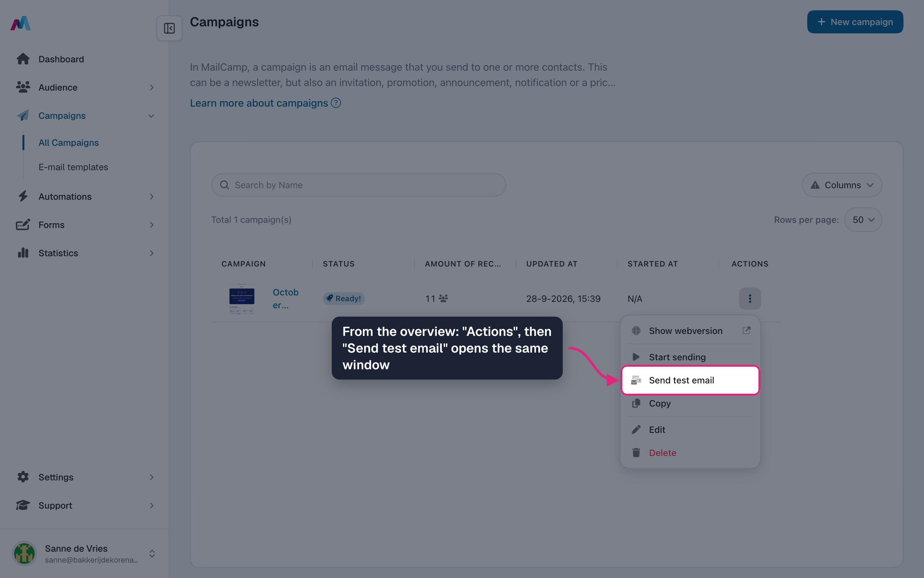Open the rows per page 50 dropdown
The width and height of the screenshot is (924, 578).
863,220
